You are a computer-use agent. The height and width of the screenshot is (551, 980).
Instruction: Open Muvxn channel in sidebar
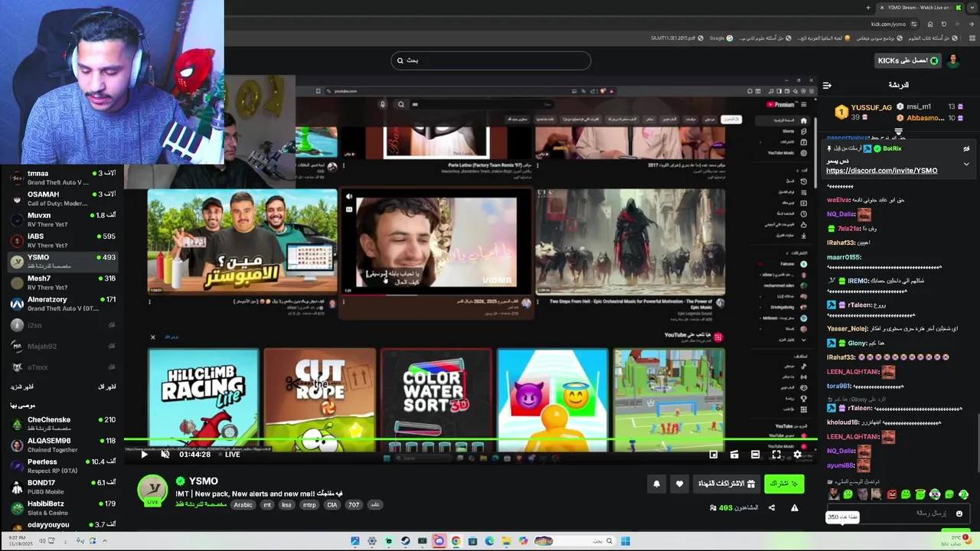(x=63, y=220)
